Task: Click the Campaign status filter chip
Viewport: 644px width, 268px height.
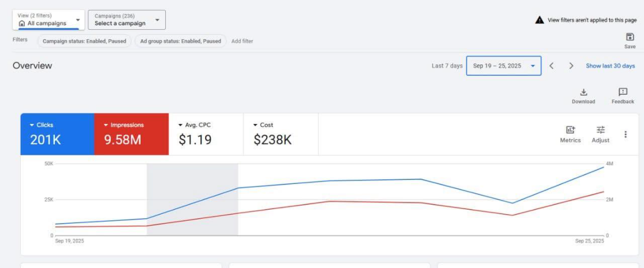Action: (x=85, y=41)
